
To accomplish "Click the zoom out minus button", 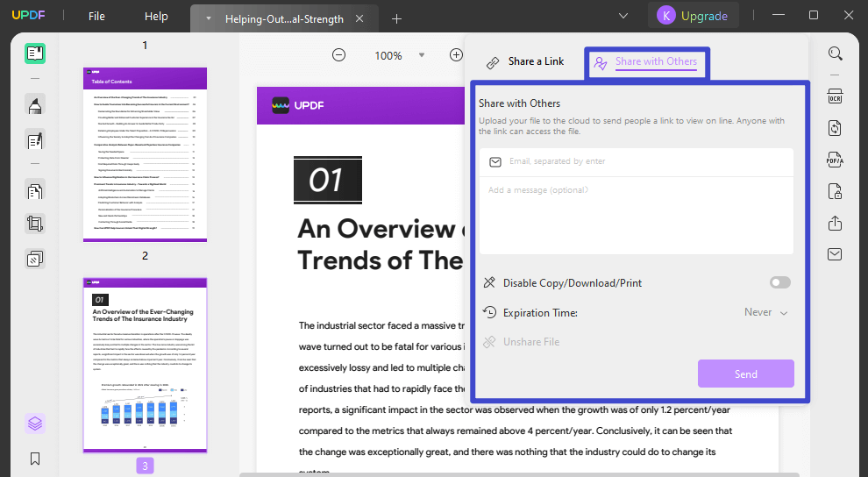I will click(x=338, y=54).
